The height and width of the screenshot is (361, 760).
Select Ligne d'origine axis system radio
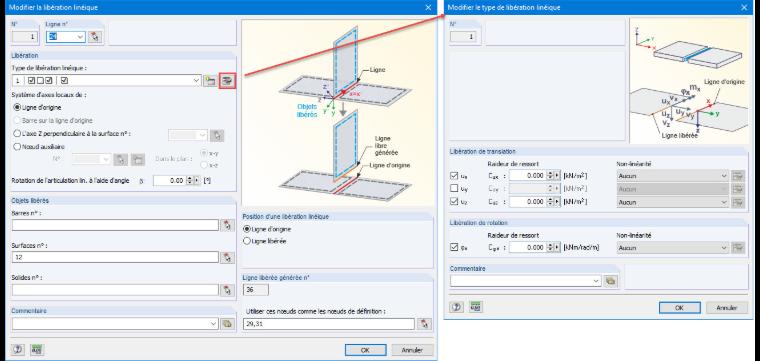17,108
